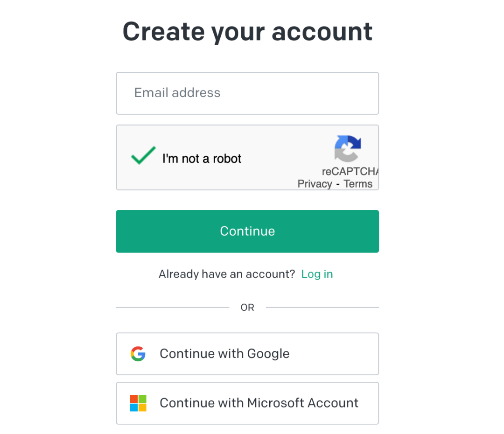
Task: Select the "I'm not a robot" label
Action: tap(202, 159)
